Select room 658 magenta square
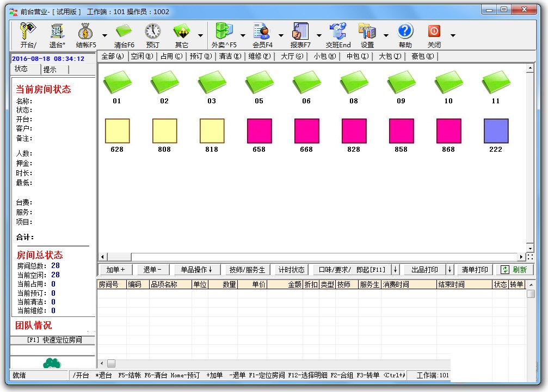The image size is (548, 392). 260,131
